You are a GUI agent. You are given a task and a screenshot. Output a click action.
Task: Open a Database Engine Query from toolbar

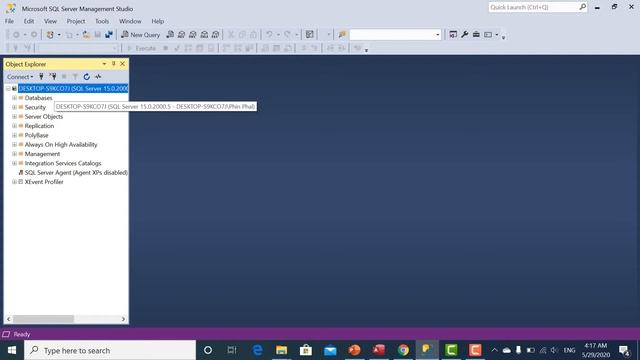pos(170,35)
